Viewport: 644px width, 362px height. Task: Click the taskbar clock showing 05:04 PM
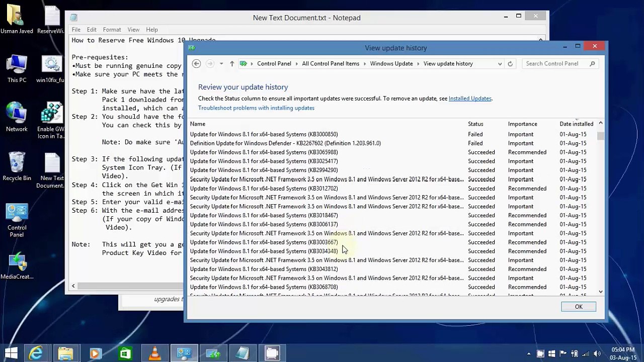(623, 353)
